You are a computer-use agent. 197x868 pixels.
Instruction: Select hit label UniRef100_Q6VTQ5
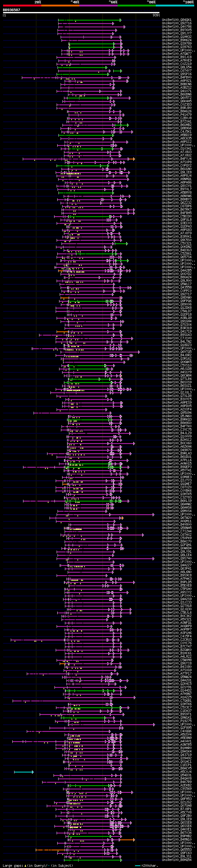coord(177,352)
